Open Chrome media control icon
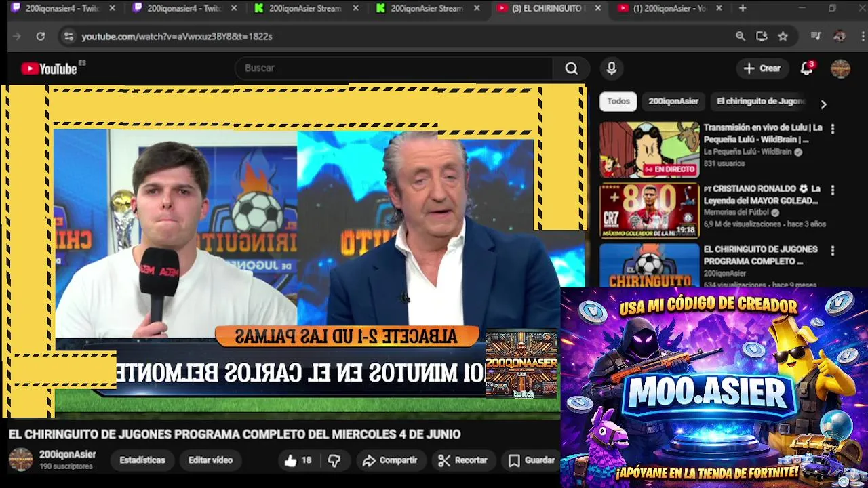Viewport: 868px width, 488px height. pos(816,37)
